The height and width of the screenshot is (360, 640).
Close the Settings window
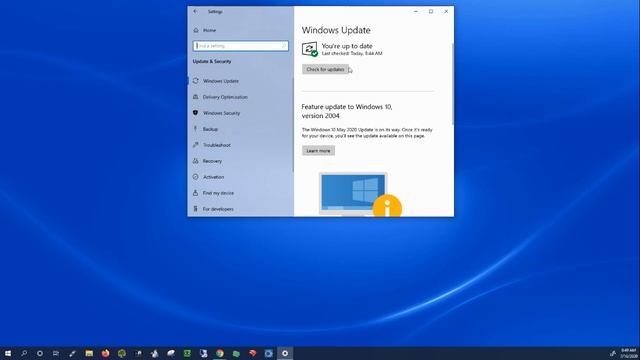pyautogui.click(x=446, y=11)
